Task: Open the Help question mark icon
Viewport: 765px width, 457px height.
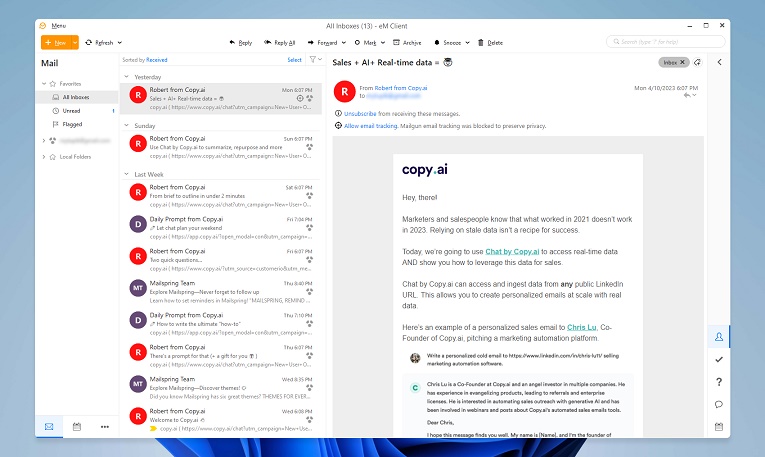Action: [x=719, y=382]
